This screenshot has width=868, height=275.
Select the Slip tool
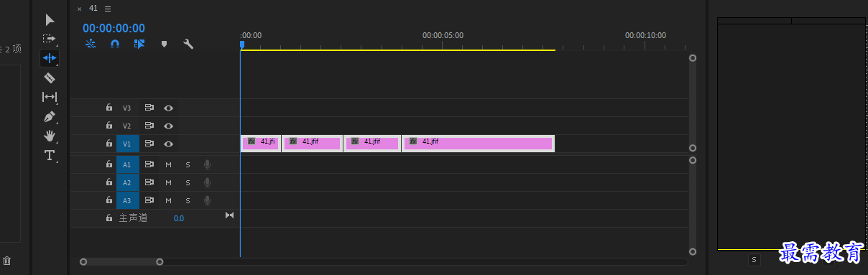(x=50, y=97)
